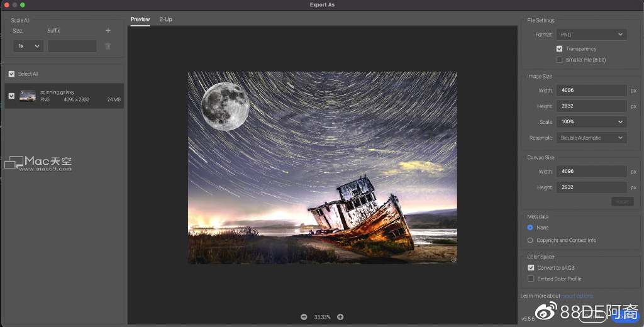Click the shipwreck preview image
The height and width of the screenshot is (327, 644).
(x=323, y=168)
